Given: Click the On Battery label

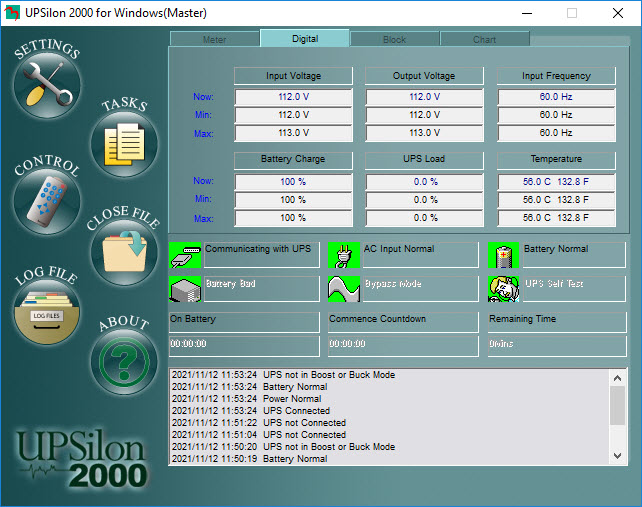Looking at the screenshot, I should [x=244, y=322].
